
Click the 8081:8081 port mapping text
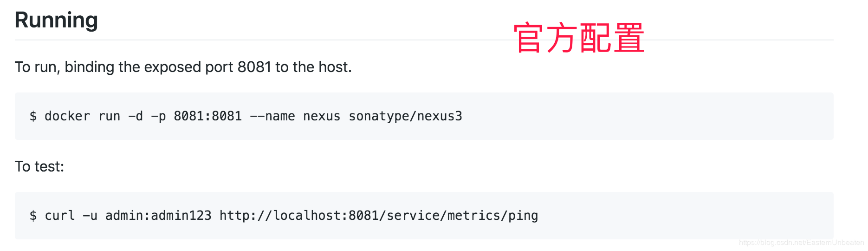point(208,116)
